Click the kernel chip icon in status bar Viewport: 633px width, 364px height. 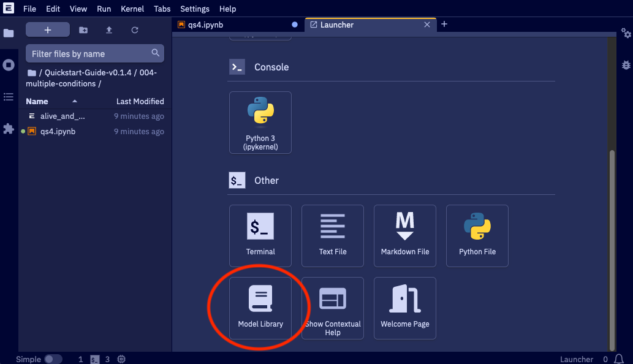(121, 358)
